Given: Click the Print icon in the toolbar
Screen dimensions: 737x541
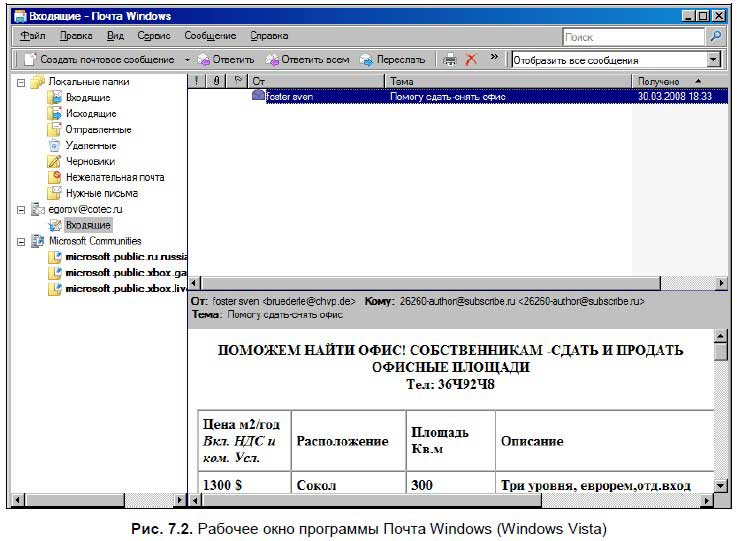Looking at the screenshot, I should (450, 60).
